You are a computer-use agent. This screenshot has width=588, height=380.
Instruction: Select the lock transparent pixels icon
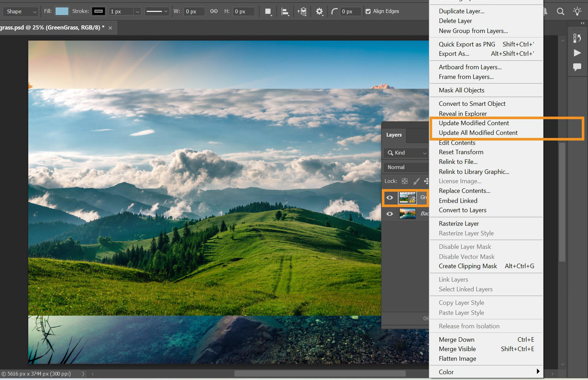pos(404,181)
